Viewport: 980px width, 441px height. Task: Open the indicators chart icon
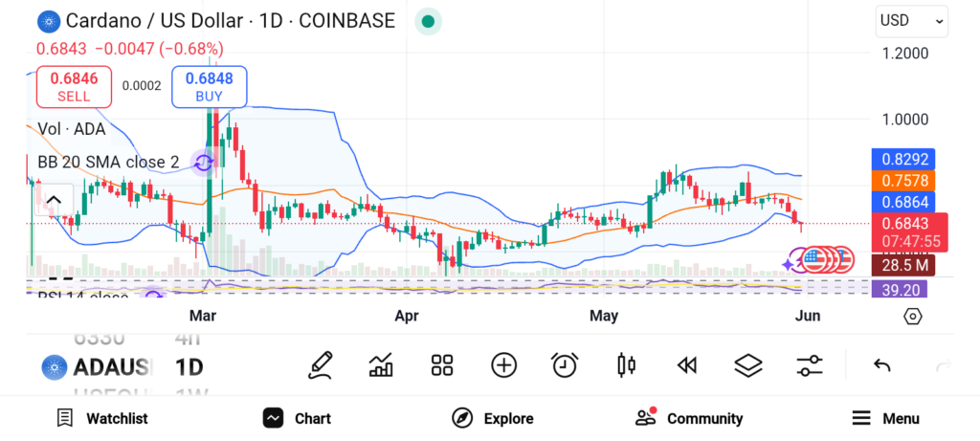[381, 364]
